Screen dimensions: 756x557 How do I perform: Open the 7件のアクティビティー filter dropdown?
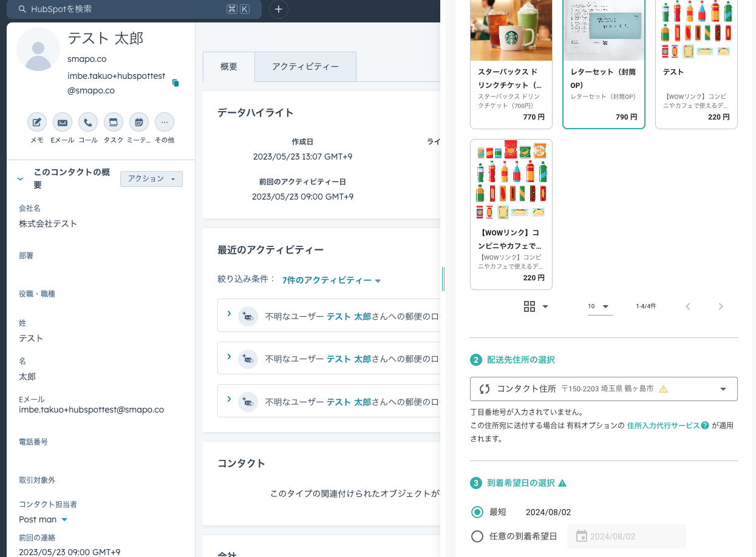coord(332,280)
